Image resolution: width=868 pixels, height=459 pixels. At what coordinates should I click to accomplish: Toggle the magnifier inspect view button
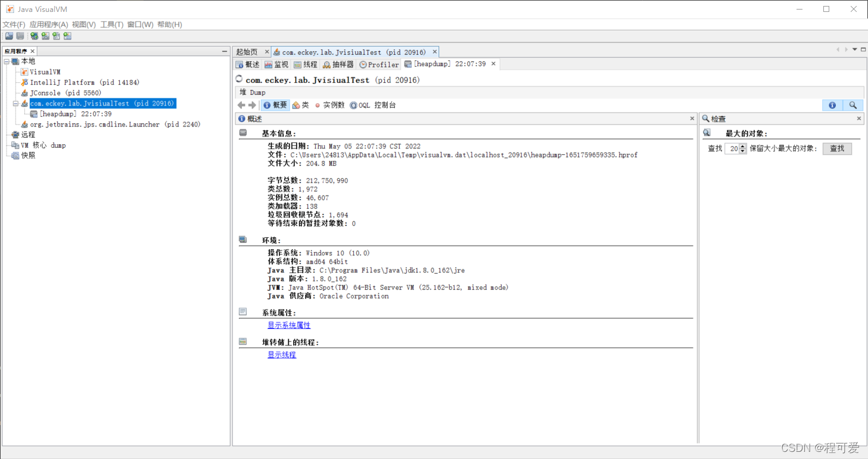853,105
